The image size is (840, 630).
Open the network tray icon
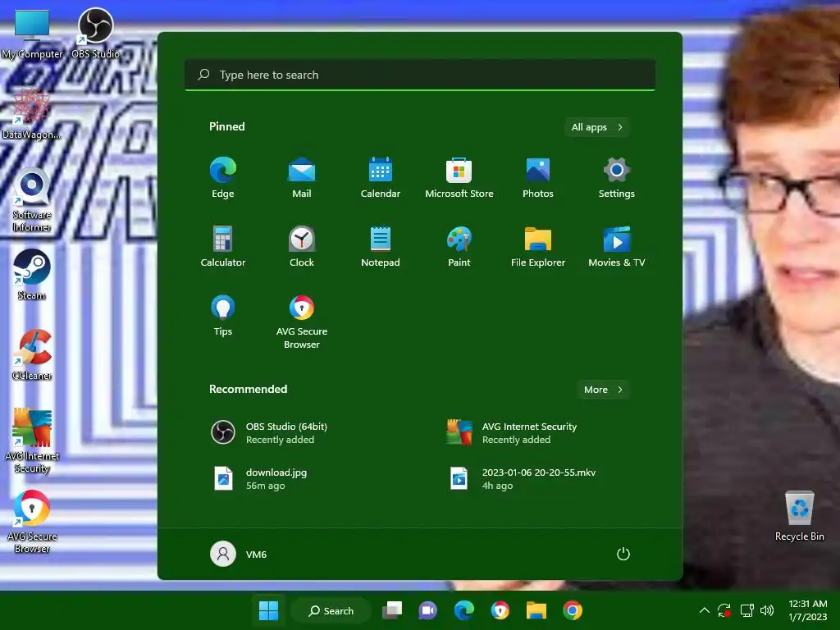click(746, 610)
